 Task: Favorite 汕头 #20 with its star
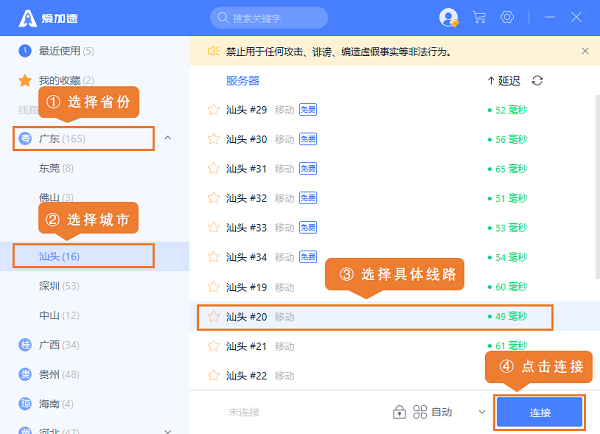coord(214,317)
